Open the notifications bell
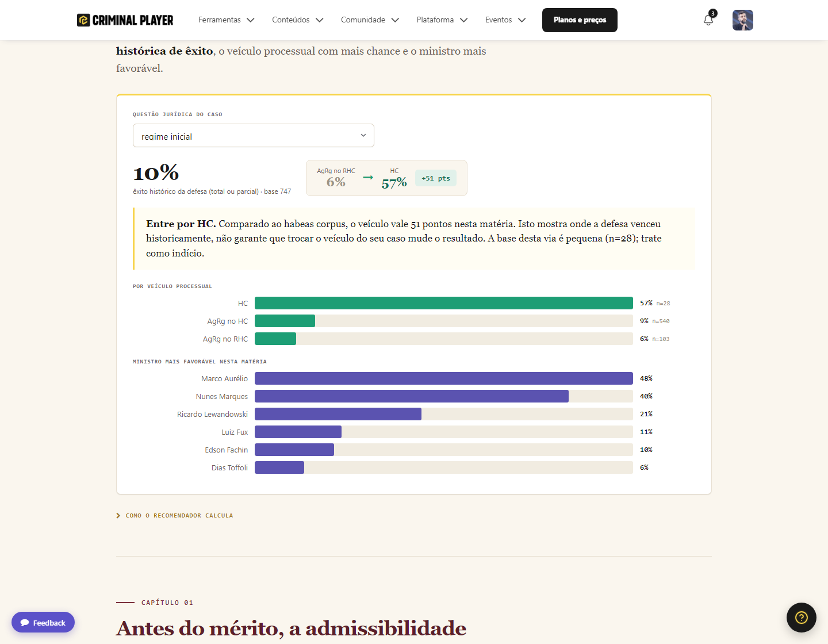Screen dimensions: 828x644 point(708,20)
